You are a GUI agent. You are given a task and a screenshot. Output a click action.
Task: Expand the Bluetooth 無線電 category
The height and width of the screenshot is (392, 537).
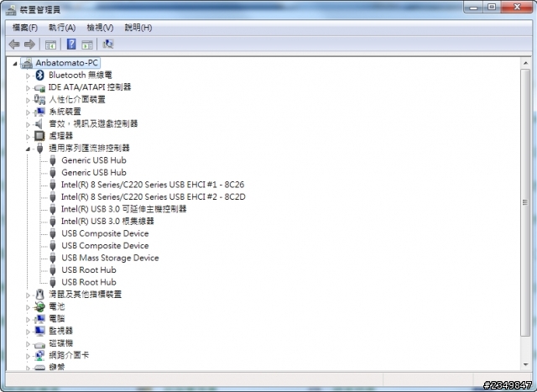tap(28, 76)
